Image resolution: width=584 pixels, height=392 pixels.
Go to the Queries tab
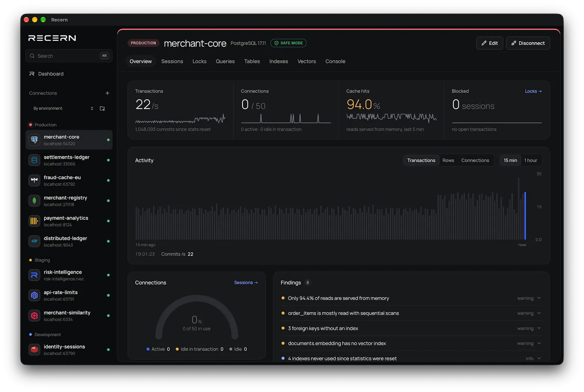pyautogui.click(x=225, y=61)
